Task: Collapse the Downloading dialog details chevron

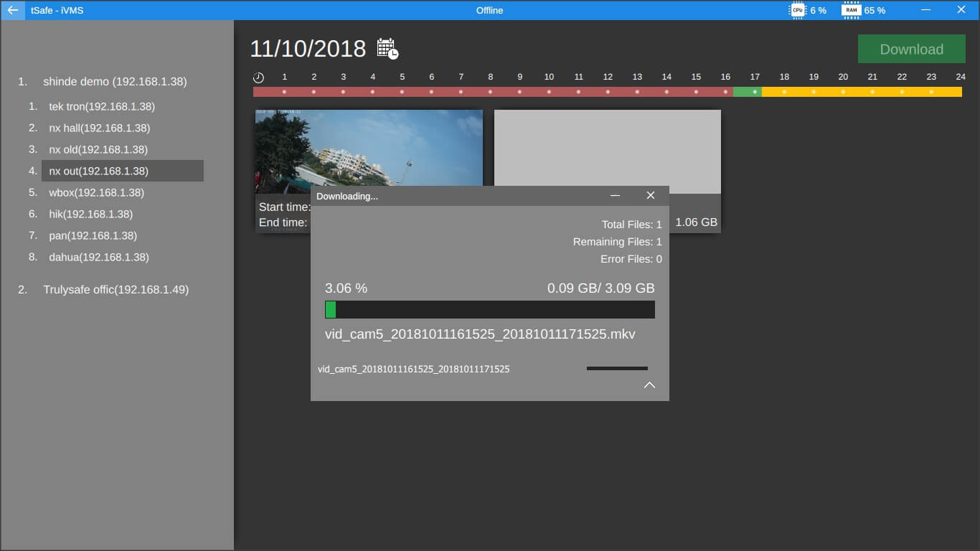Action: 649,385
